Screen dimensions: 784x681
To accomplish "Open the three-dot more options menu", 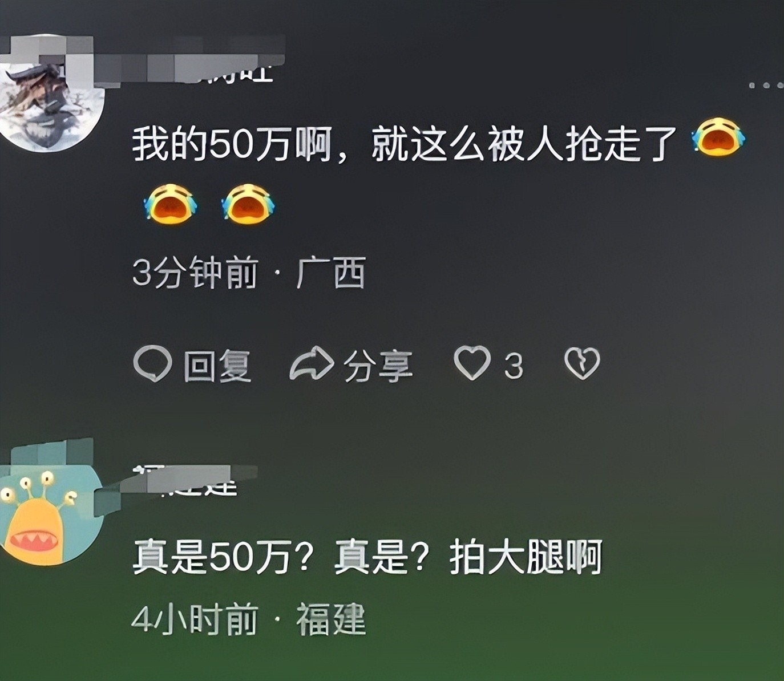I will (x=766, y=86).
